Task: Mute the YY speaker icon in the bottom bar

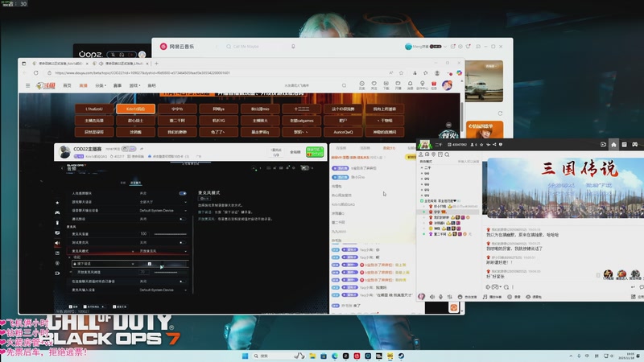Action: click(x=432, y=297)
